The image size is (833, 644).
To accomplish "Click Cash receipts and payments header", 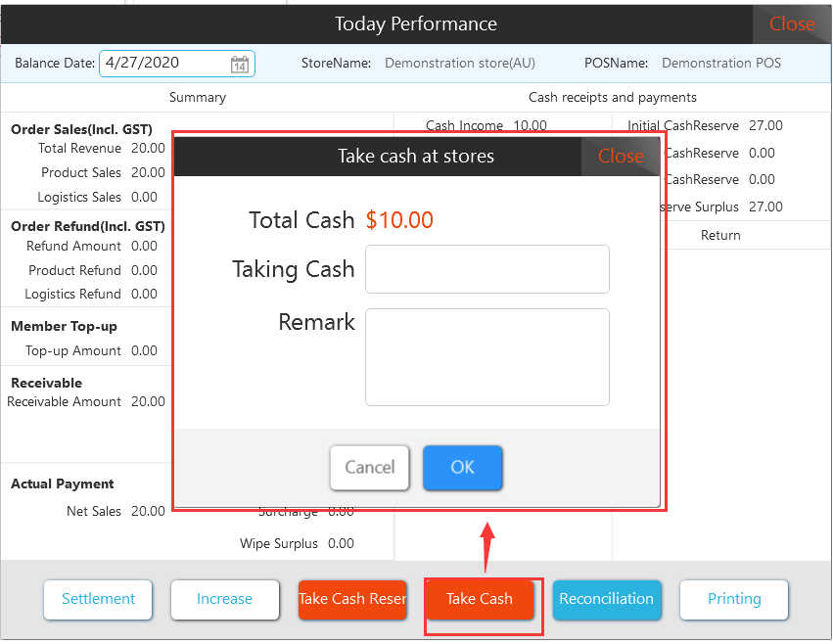I will (x=612, y=98).
